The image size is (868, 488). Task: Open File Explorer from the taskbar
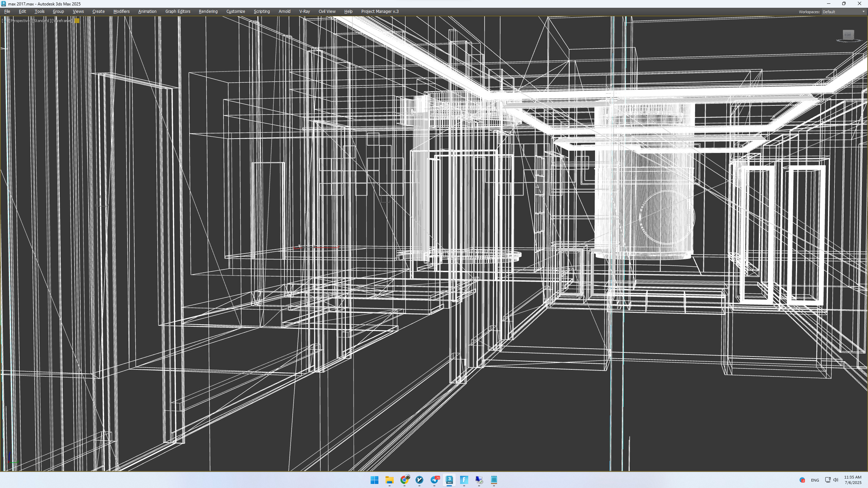pos(389,480)
